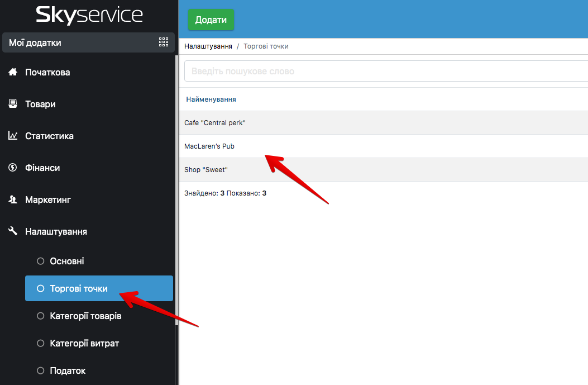This screenshot has width=588, height=385.
Task: Click the products icon beside Товари
Action: pyautogui.click(x=13, y=104)
